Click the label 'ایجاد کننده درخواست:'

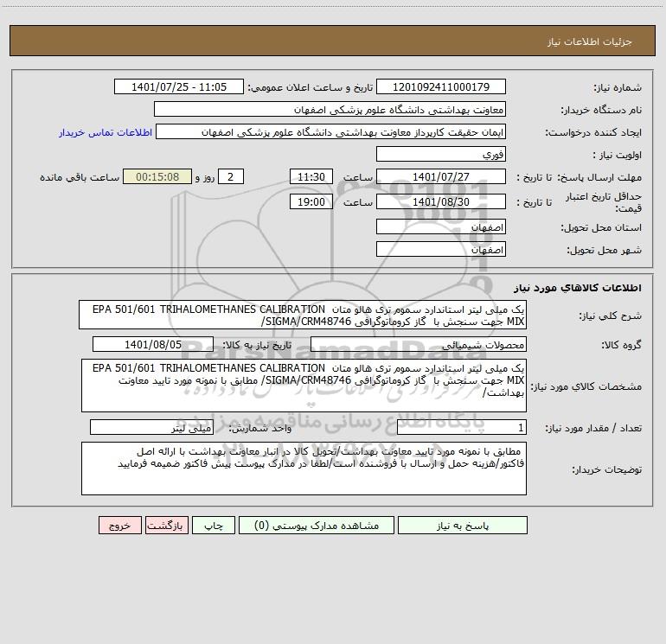[x=593, y=132]
